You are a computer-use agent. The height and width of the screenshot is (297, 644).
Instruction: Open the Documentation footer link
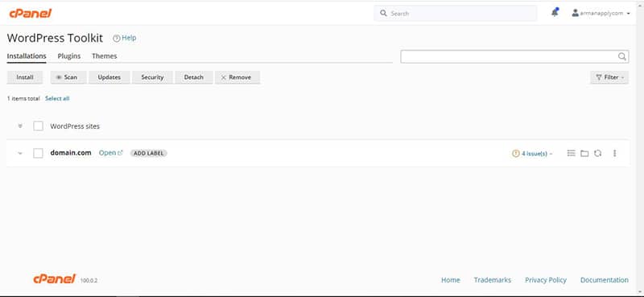605,280
